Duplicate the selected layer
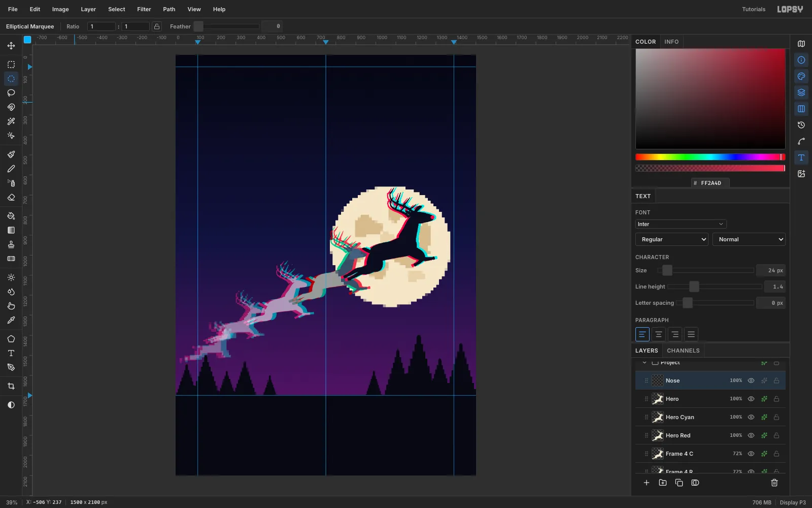This screenshot has height=508, width=812. click(x=679, y=483)
